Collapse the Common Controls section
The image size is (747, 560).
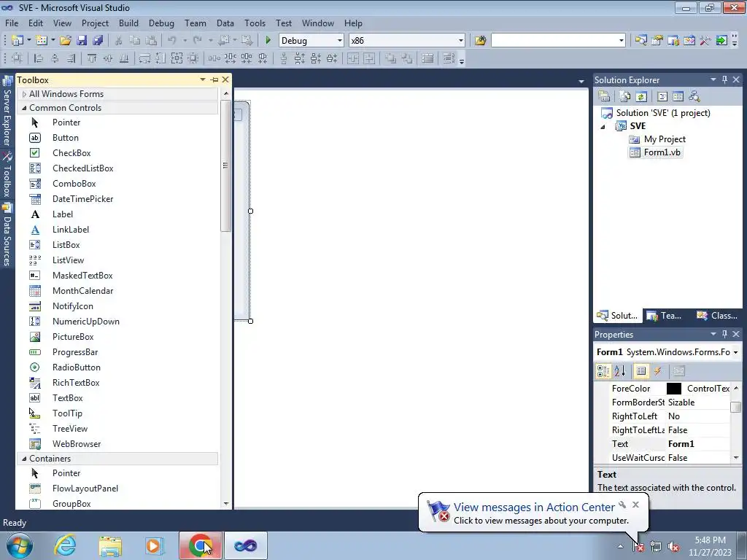(24, 108)
